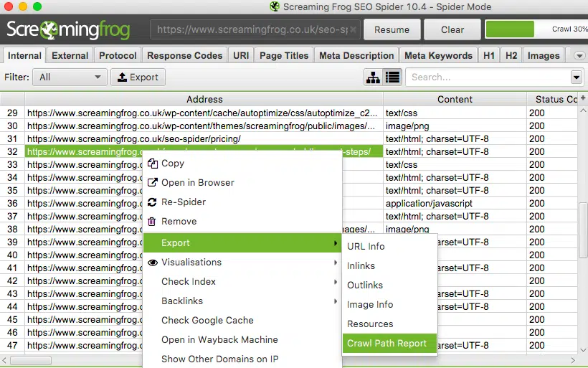
Task: Click the Clear button
Action: [452, 29]
